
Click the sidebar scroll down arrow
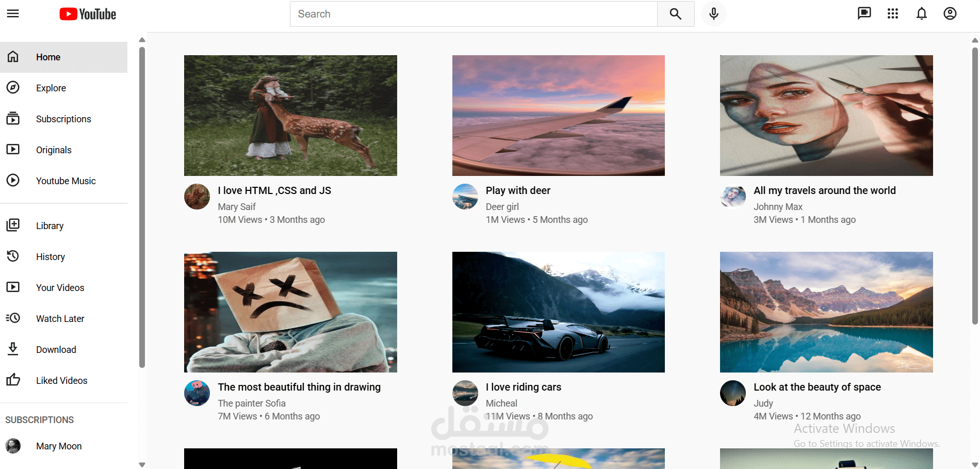pyautogui.click(x=142, y=465)
